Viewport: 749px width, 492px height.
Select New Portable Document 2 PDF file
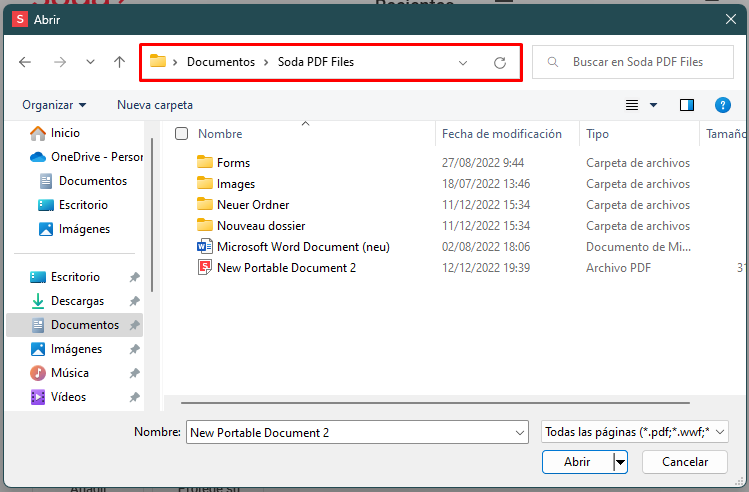(x=287, y=268)
